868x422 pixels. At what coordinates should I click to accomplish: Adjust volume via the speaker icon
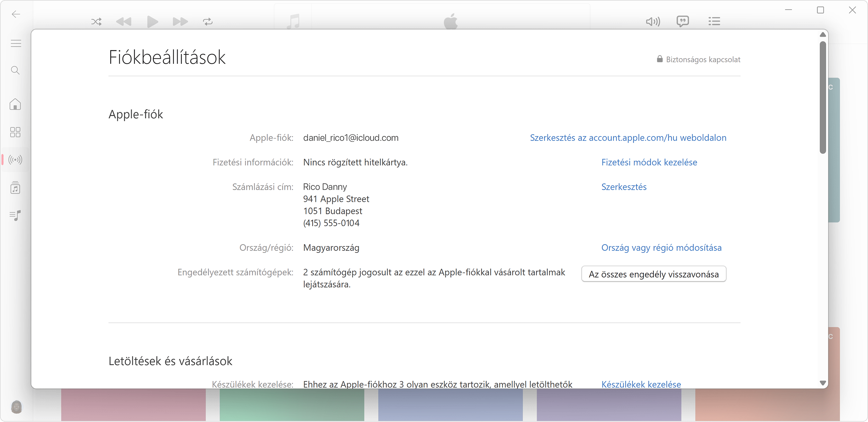(x=653, y=22)
